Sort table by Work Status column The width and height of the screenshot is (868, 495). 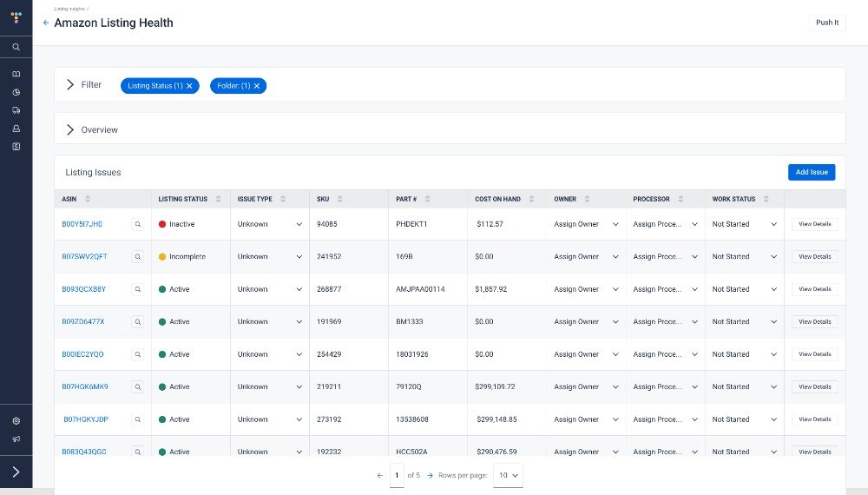pos(766,199)
